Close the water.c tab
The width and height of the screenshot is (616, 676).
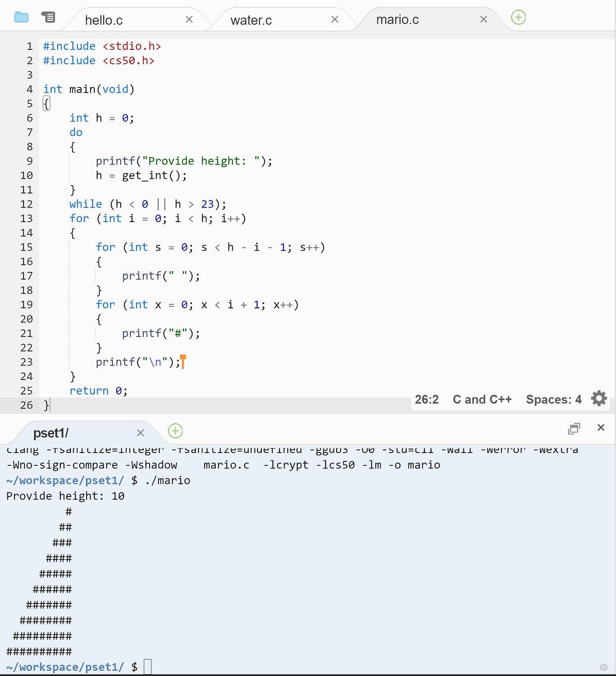click(335, 19)
